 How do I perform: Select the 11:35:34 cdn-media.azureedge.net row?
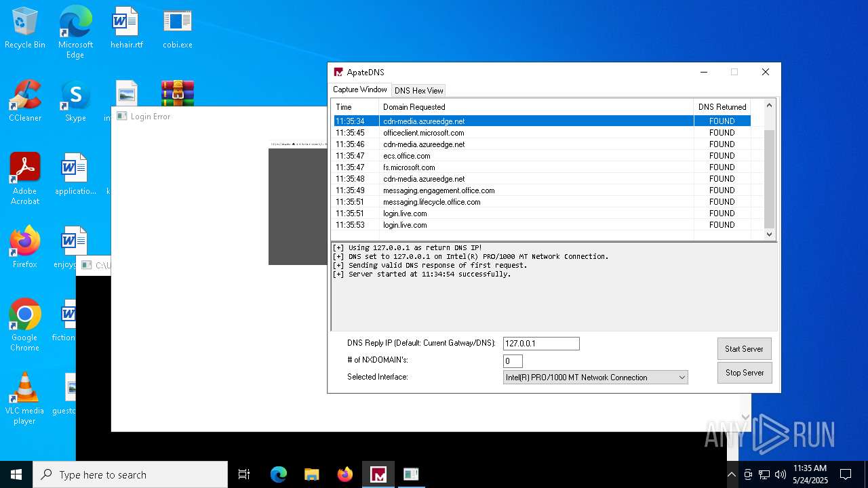point(541,121)
